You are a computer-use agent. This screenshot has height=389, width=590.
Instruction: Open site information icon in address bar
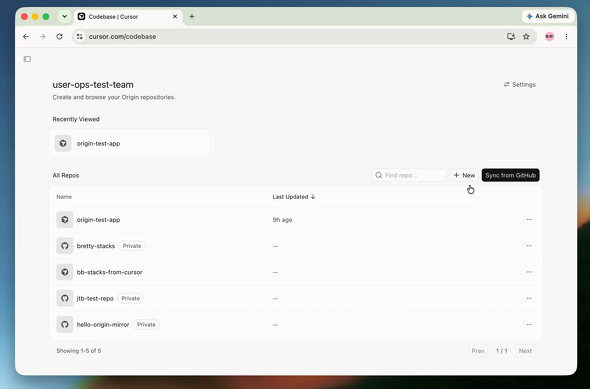coord(79,36)
